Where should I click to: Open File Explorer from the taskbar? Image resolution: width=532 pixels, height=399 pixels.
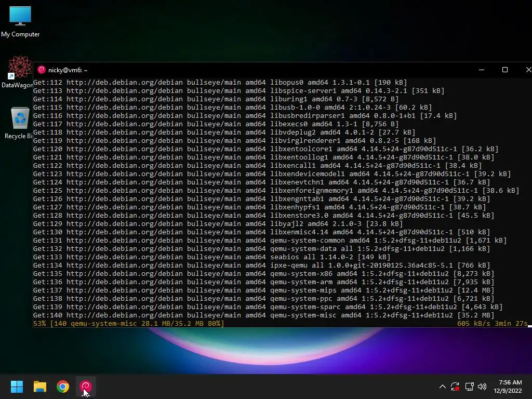(39, 387)
